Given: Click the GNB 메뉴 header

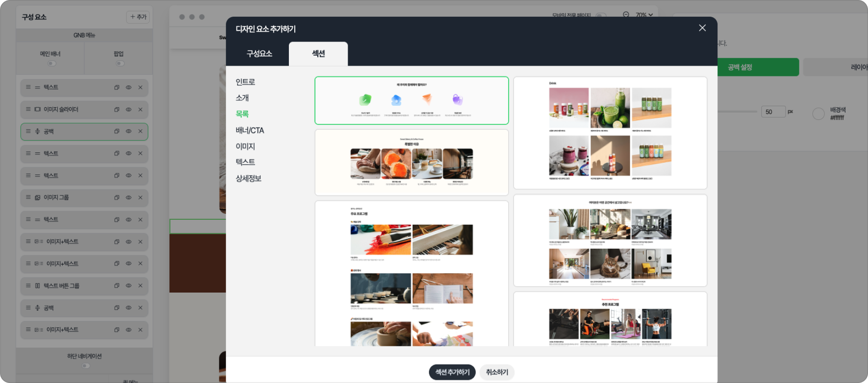Looking at the screenshot, I should (x=84, y=35).
